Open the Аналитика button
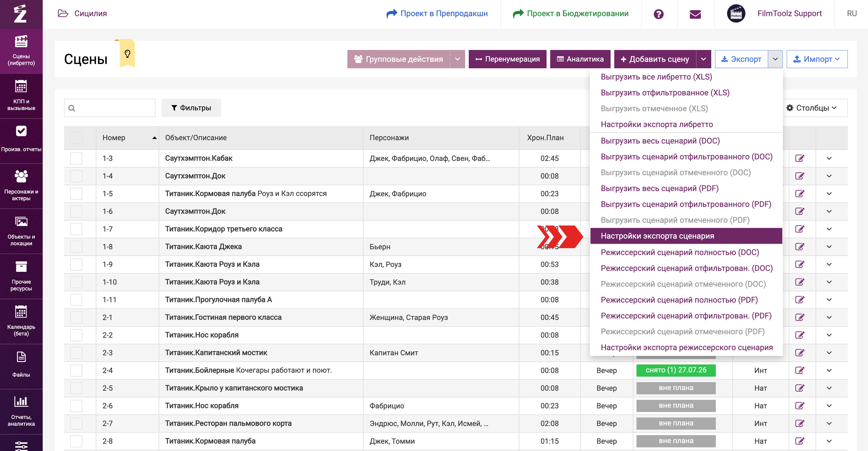 pos(580,59)
